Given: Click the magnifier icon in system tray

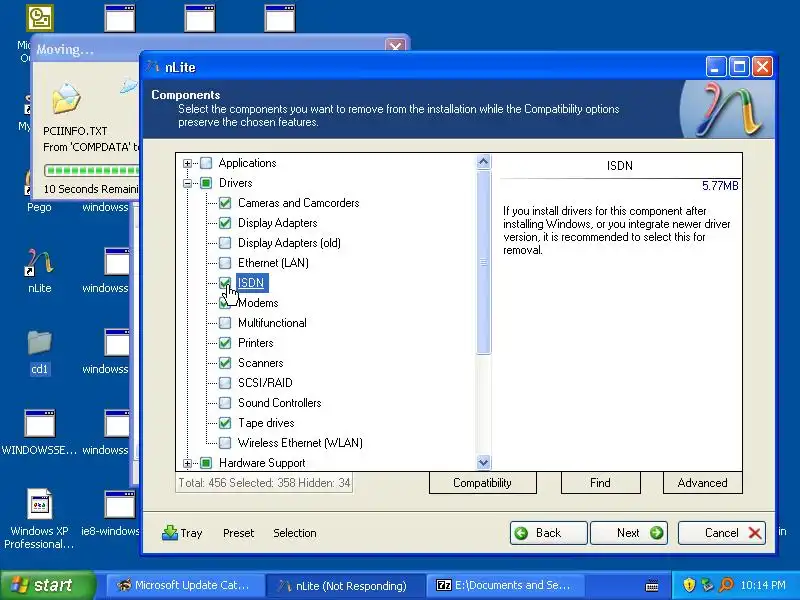Looking at the screenshot, I should [726, 585].
